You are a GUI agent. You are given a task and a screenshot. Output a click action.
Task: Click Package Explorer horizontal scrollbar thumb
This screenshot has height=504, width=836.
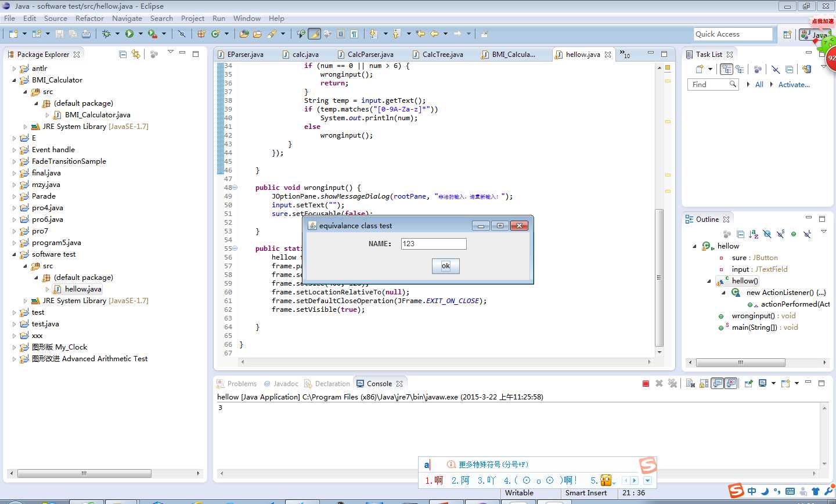(x=84, y=473)
